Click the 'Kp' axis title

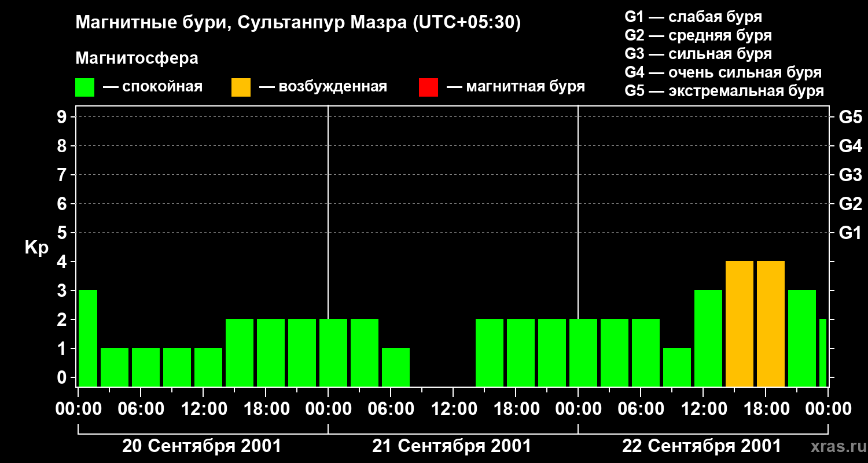click(x=36, y=248)
